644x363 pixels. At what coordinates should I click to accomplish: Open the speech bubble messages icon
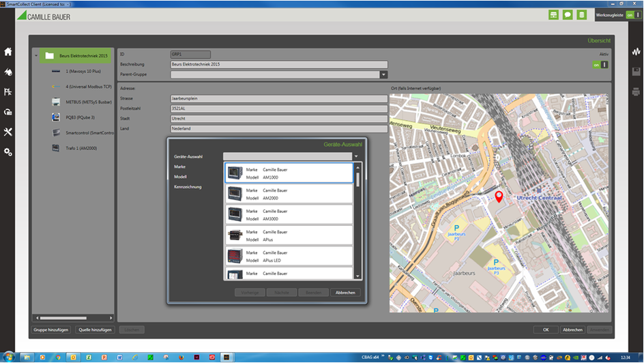(x=568, y=15)
